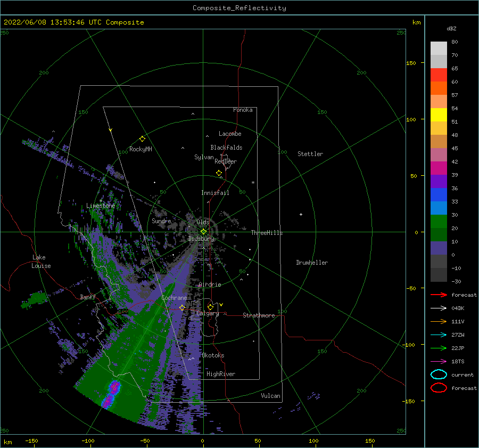Click the yellow diamond marker near RockyMH
The width and height of the screenshot is (479, 448).
(x=142, y=139)
